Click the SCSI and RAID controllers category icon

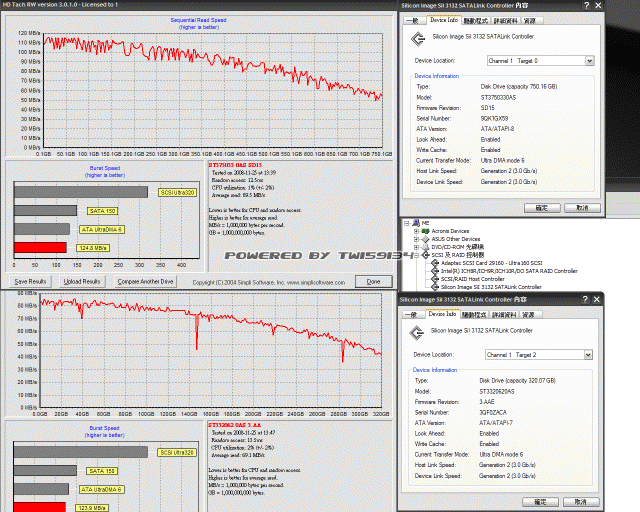click(x=425, y=255)
